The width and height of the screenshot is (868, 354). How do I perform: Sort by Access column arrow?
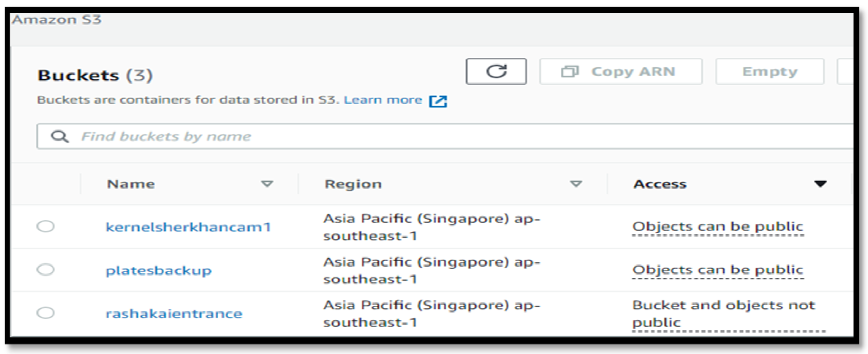tap(820, 184)
